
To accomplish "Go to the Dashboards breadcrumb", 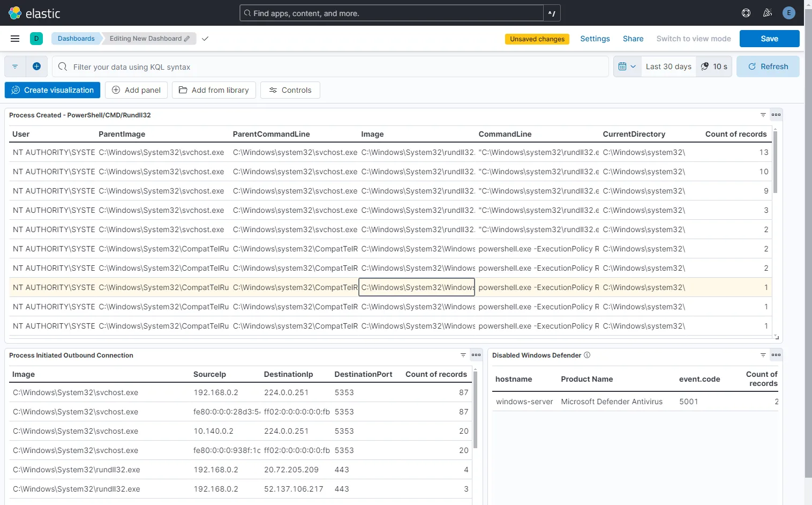I will click(76, 39).
